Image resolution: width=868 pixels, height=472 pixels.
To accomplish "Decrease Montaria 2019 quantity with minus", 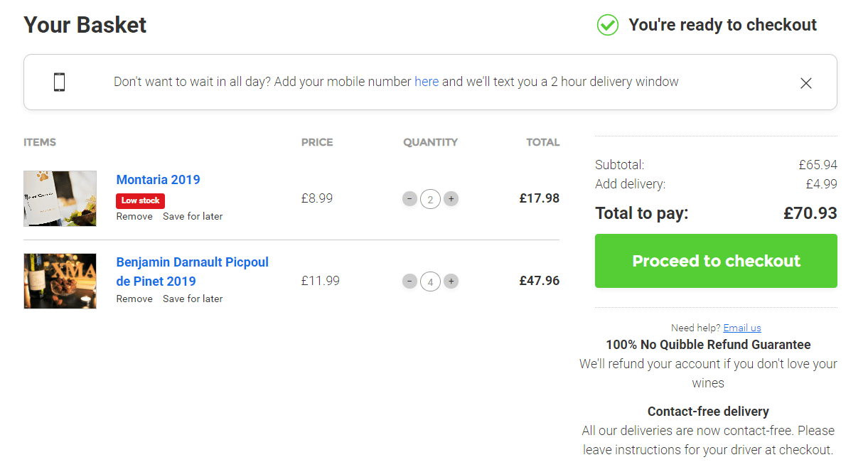I will click(409, 198).
